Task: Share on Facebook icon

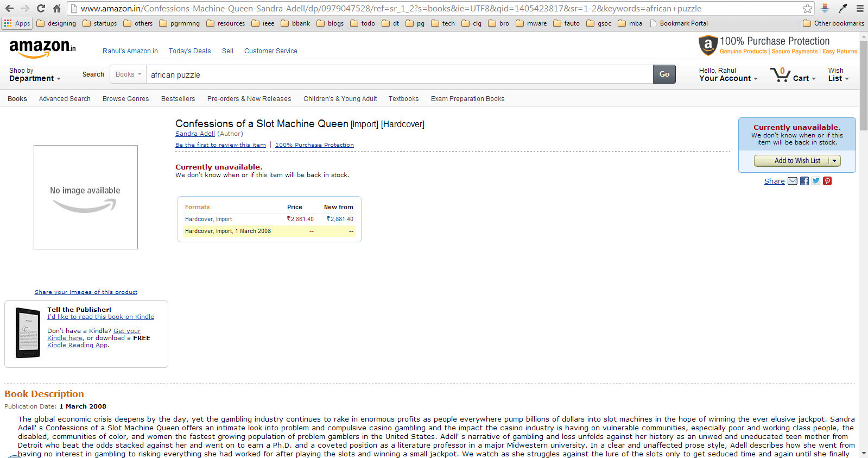Action: click(804, 181)
